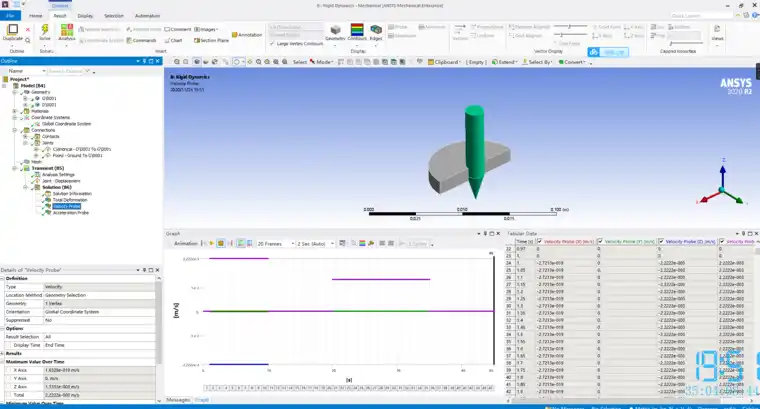Select Joint - Displacement in the tree
The image size is (760, 409).
click(61, 181)
